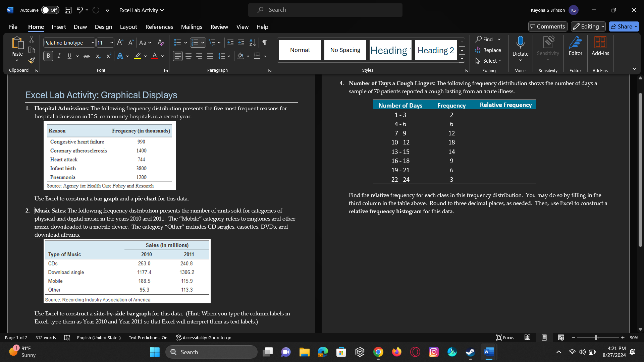
Task: Switch to the Layout tab
Action: coord(128,27)
